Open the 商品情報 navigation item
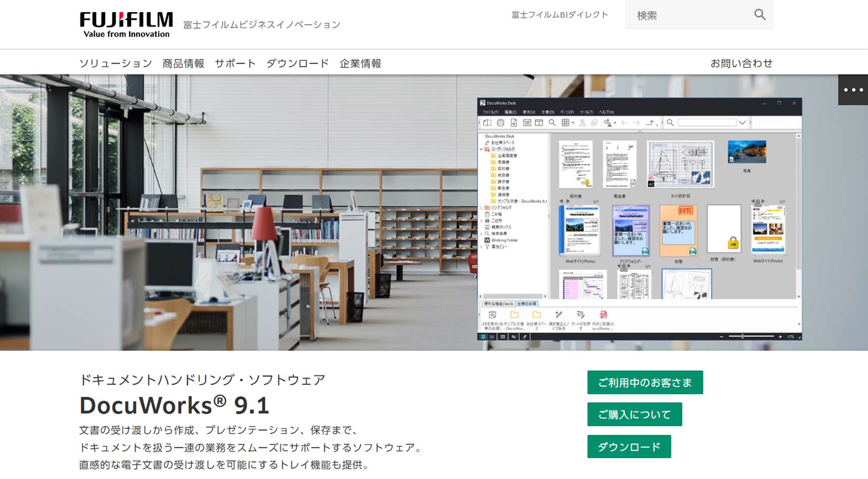This screenshot has height=479, width=868. (183, 63)
